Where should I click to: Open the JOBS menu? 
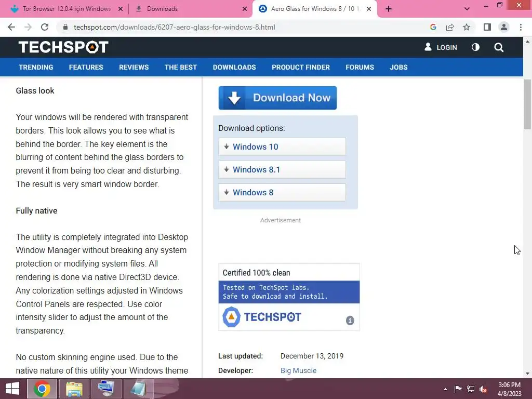(398, 67)
